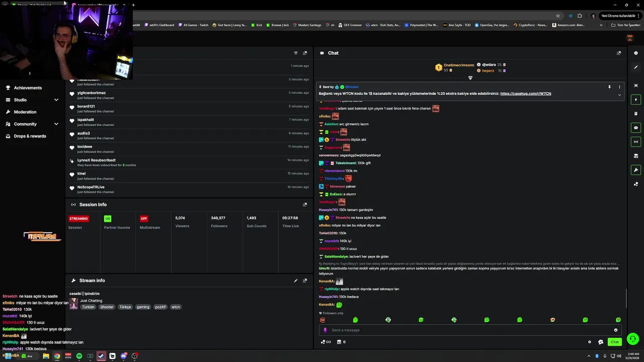Open the pinned message three-dot menu
This screenshot has height=362, width=644.
click(619, 87)
